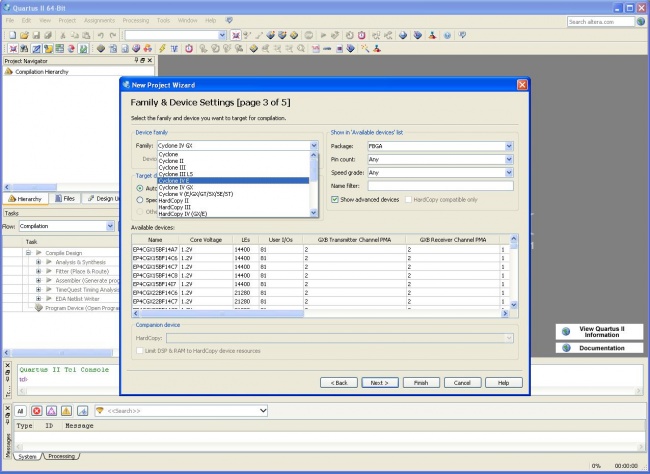The width and height of the screenshot is (650, 474).
Task: Expand the Analysis & Synthesis task
Action: click(39, 262)
